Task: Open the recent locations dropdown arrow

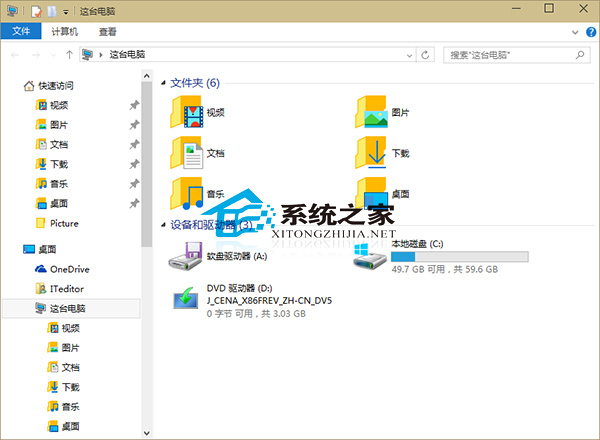Action: pyautogui.click(x=53, y=55)
